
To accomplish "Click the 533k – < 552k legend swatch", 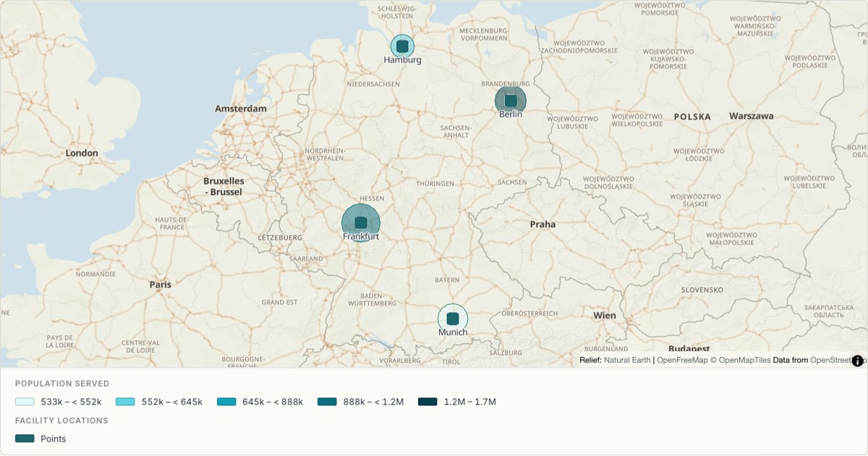I will coord(25,402).
